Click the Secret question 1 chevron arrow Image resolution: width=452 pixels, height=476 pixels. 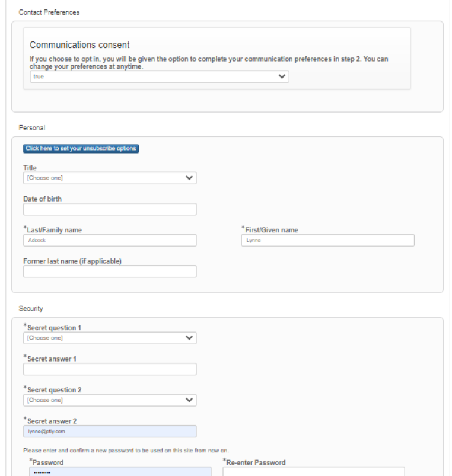point(189,338)
